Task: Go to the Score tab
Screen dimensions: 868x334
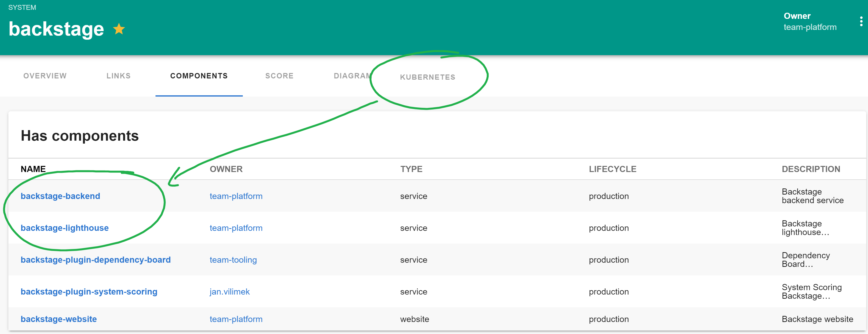Action: click(x=279, y=76)
